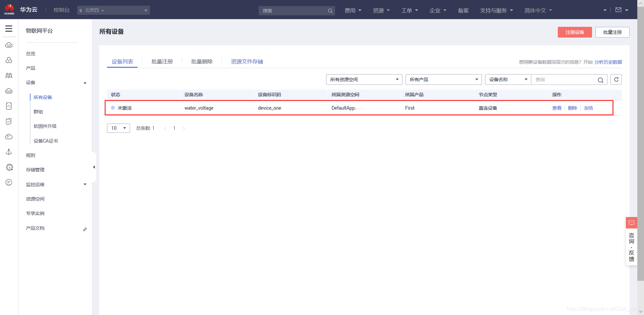Open the 所有资源空间 filter dropdown
This screenshot has height=315, width=644.
(364, 80)
